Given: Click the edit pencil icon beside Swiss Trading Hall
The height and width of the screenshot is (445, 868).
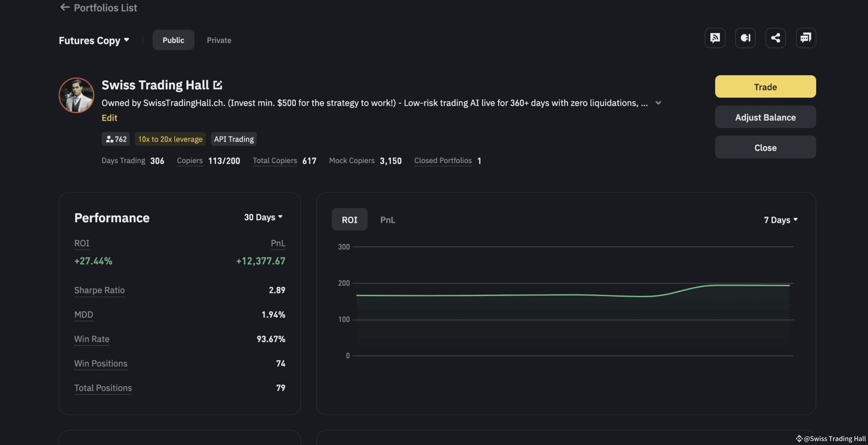Looking at the screenshot, I should [218, 85].
